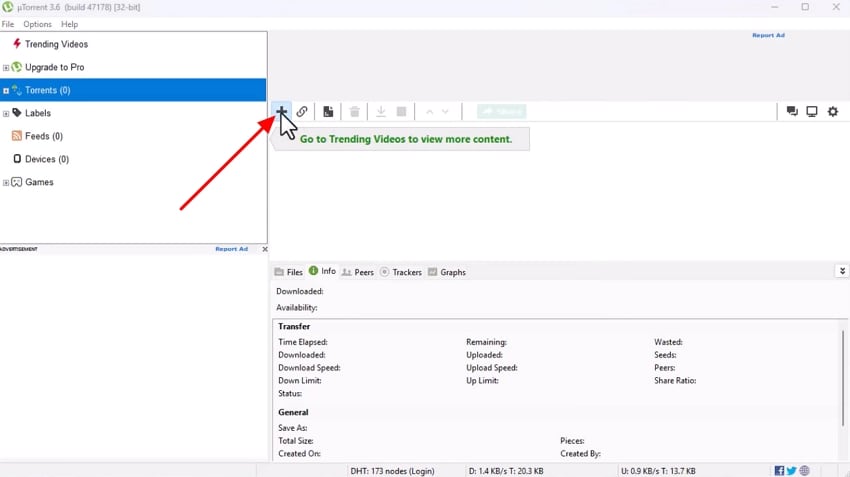
Task: Click the Total Size: label
Action: click(295, 441)
